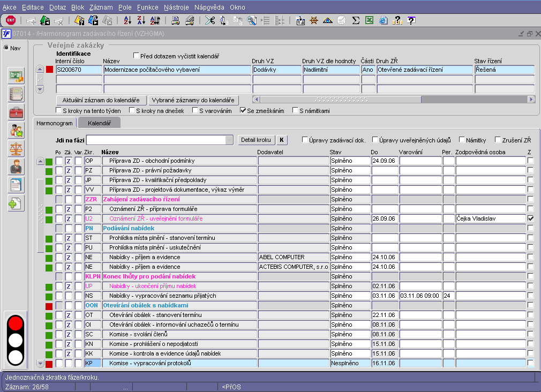Image resolution: width=541 pixels, height=392 pixels.
Task: Click the record scroll-down arrow under Veřejné zakázky
Action: point(40,89)
